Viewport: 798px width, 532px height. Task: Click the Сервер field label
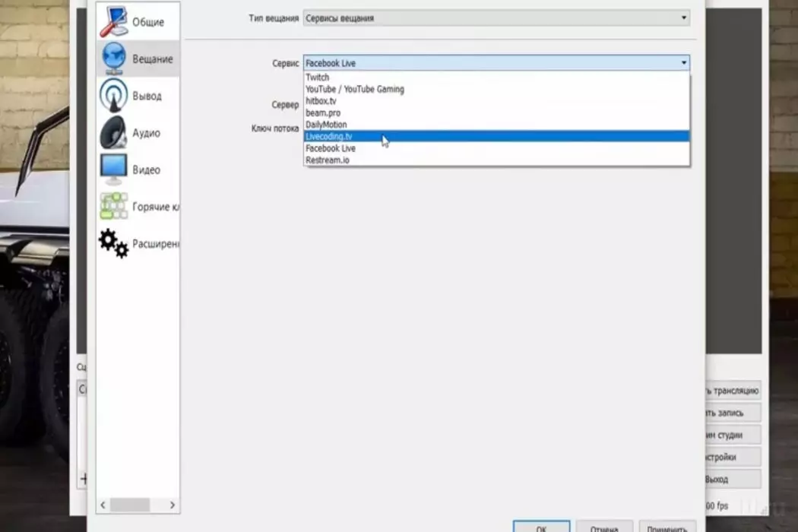(285, 104)
